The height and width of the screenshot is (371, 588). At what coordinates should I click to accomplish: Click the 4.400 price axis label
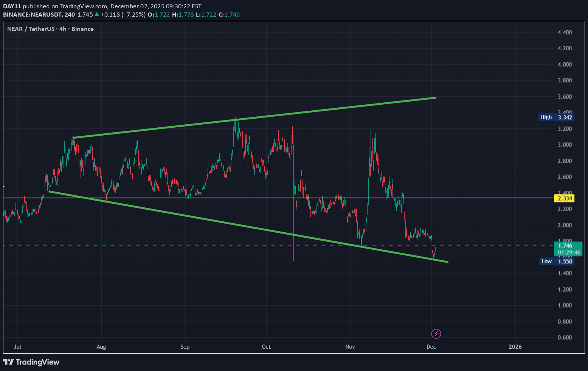(x=565, y=32)
